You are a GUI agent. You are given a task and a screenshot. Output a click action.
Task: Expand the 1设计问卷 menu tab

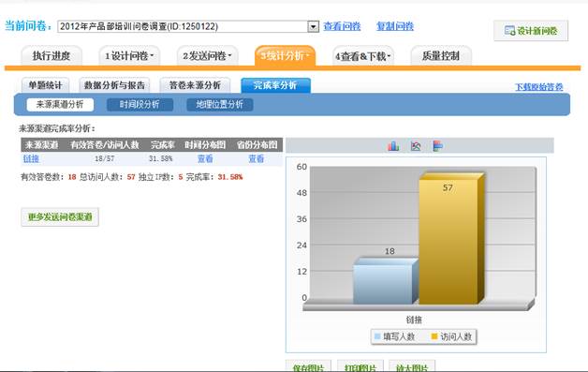pyautogui.click(x=129, y=56)
